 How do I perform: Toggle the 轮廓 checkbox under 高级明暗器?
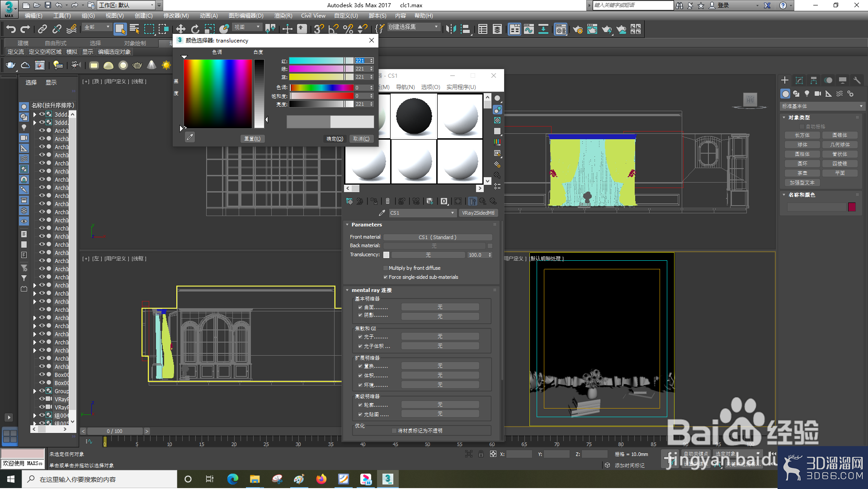click(x=360, y=405)
